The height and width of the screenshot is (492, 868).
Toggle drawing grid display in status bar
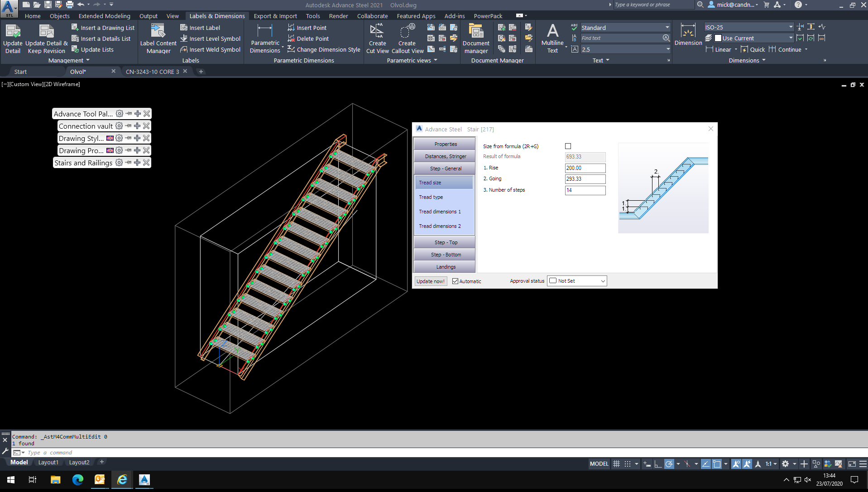click(x=616, y=463)
